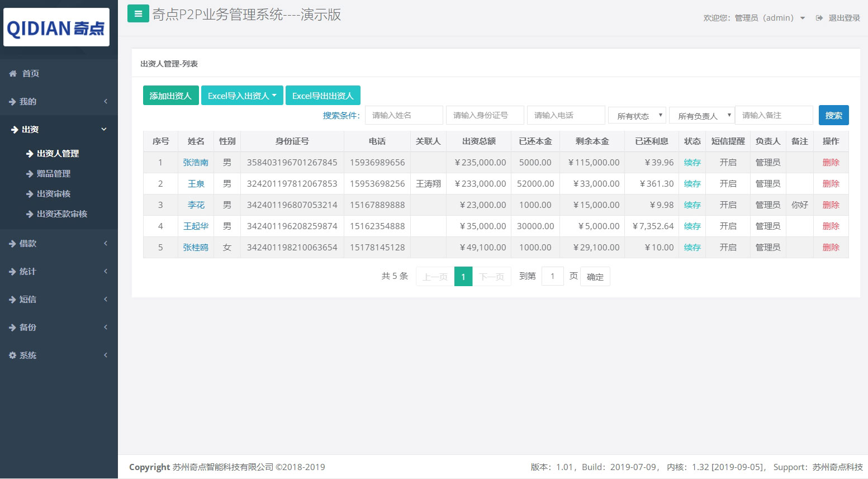Open the 所有负责人 manager dropdown
This screenshot has height=479, width=868.
click(701, 115)
